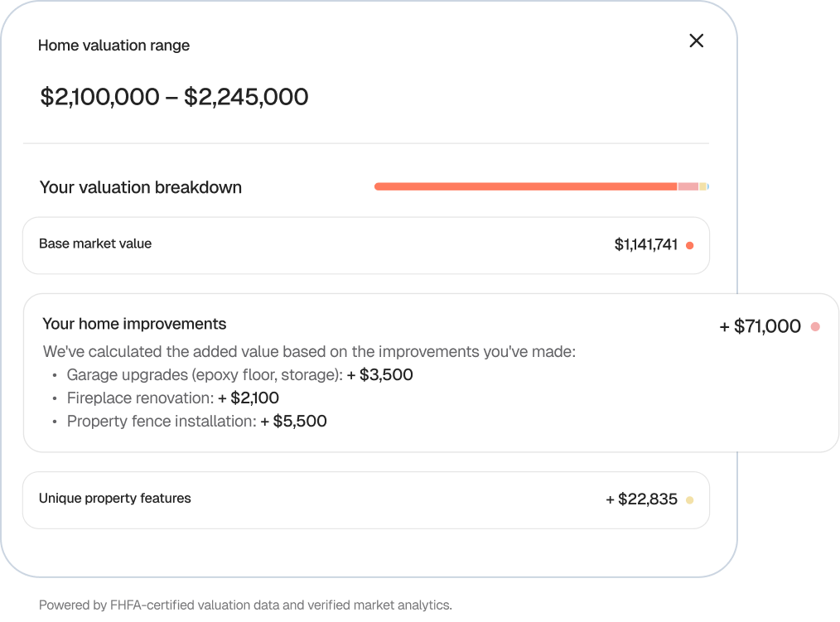Click the + $71,000 improvements total
840x622 pixels.
click(x=760, y=326)
